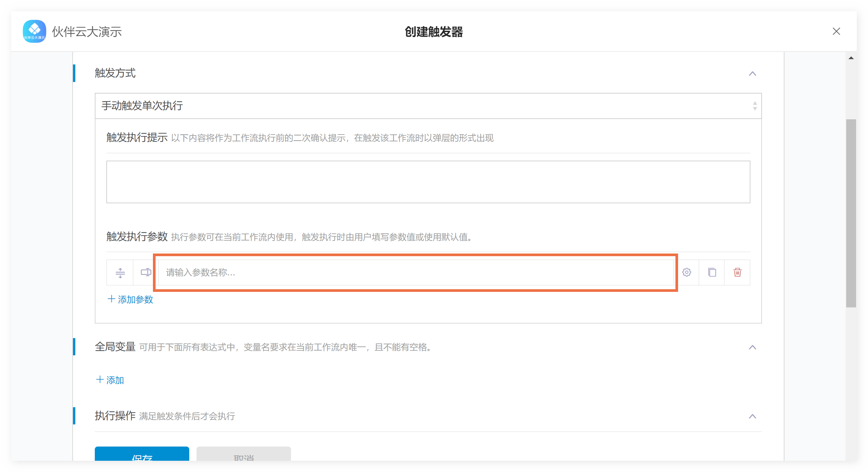Click the vertical scrollbar thumb
Viewport: 868px width, 472px height.
click(x=851, y=213)
